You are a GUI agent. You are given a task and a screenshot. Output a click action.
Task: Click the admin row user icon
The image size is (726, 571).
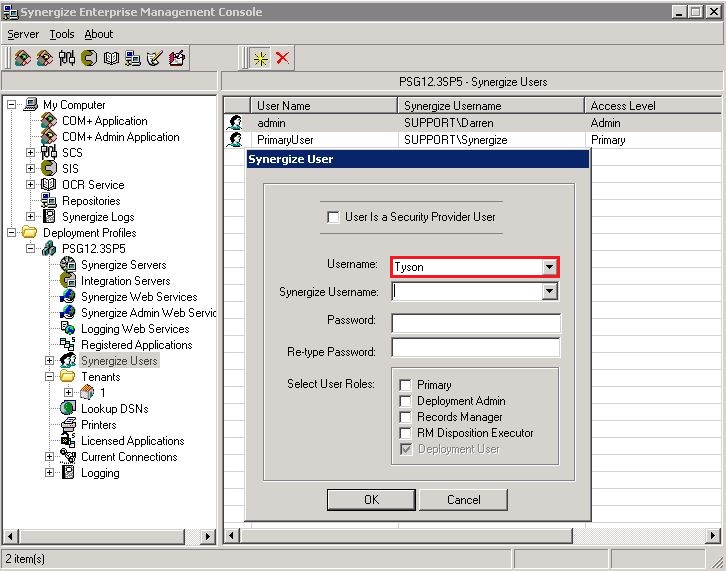pos(235,123)
